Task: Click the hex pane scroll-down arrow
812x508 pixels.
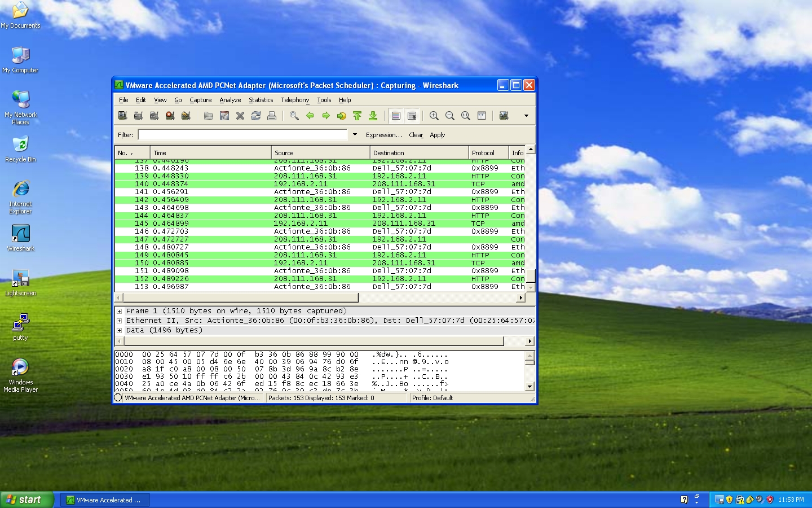Action: coord(529,387)
